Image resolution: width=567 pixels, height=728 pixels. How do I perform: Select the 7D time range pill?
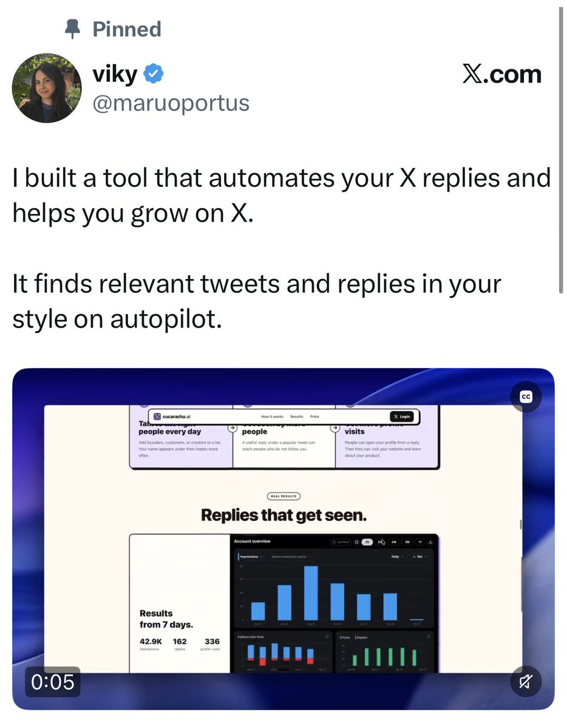pos(367,542)
